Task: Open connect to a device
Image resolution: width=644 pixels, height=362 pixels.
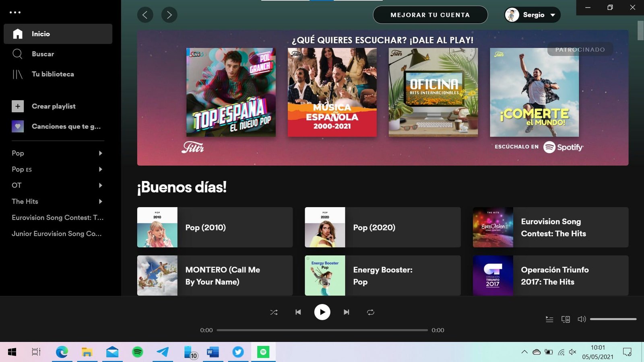Action: pyautogui.click(x=566, y=319)
